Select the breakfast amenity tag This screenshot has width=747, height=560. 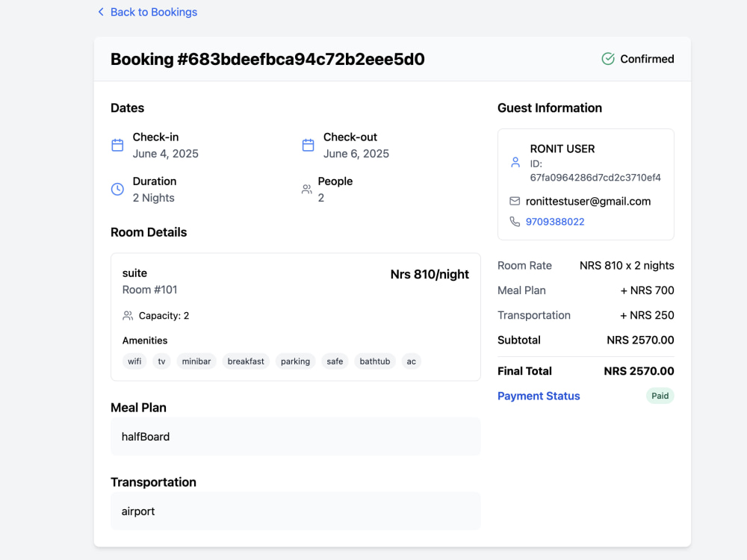(x=246, y=361)
